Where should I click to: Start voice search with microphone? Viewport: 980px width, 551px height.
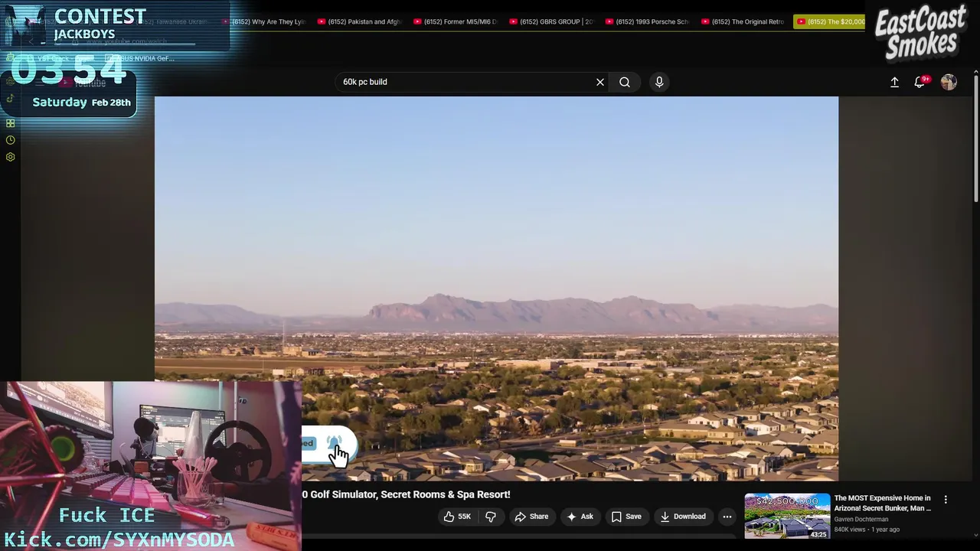pyautogui.click(x=659, y=82)
